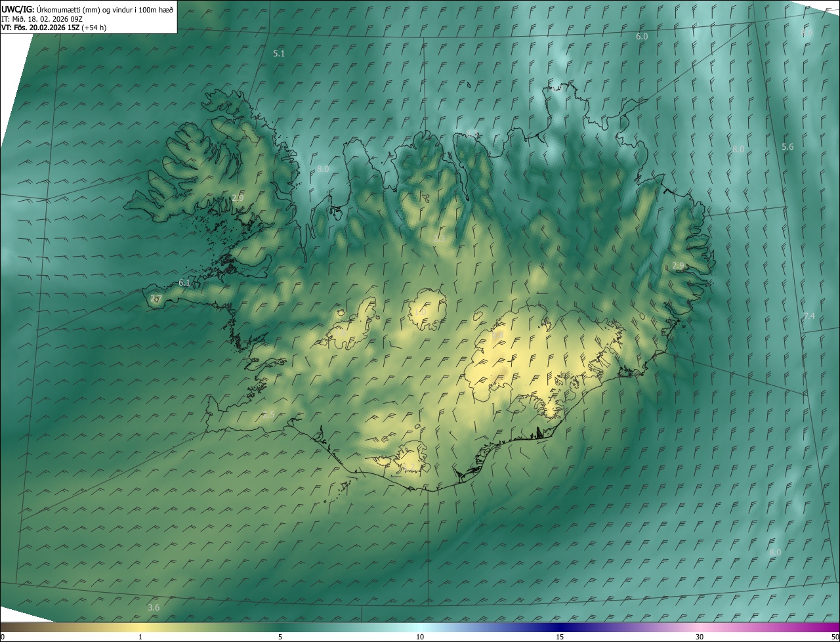Click the 10 tick on the color scale
Viewport: 840px width, 642px height.
(420, 637)
